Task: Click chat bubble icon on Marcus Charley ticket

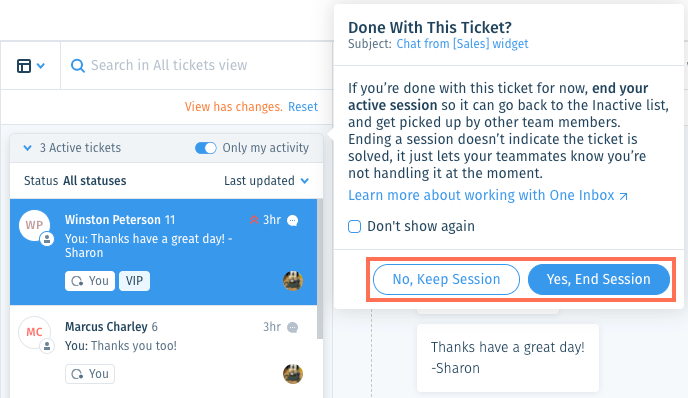Action: tap(293, 327)
